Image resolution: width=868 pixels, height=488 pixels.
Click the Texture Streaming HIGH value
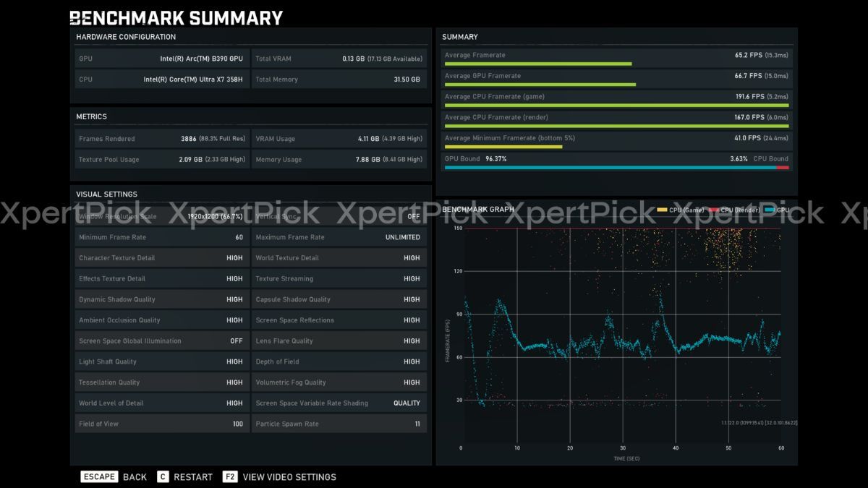pyautogui.click(x=412, y=278)
